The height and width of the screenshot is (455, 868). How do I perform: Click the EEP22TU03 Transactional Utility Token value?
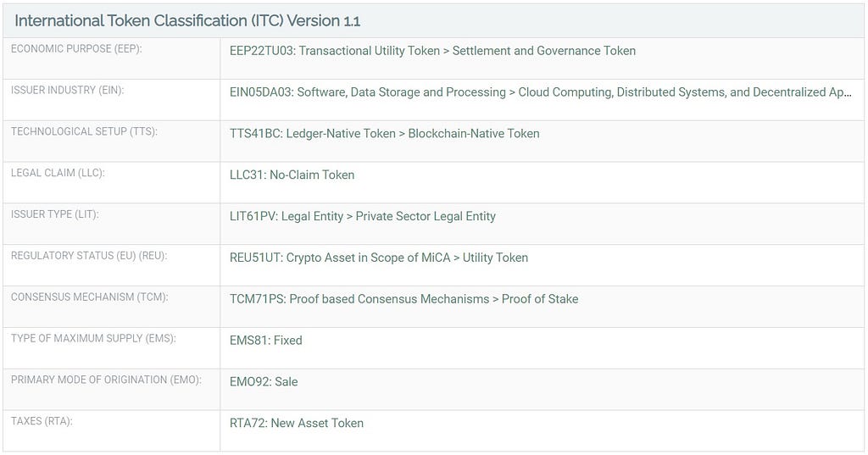click(432, 51)
